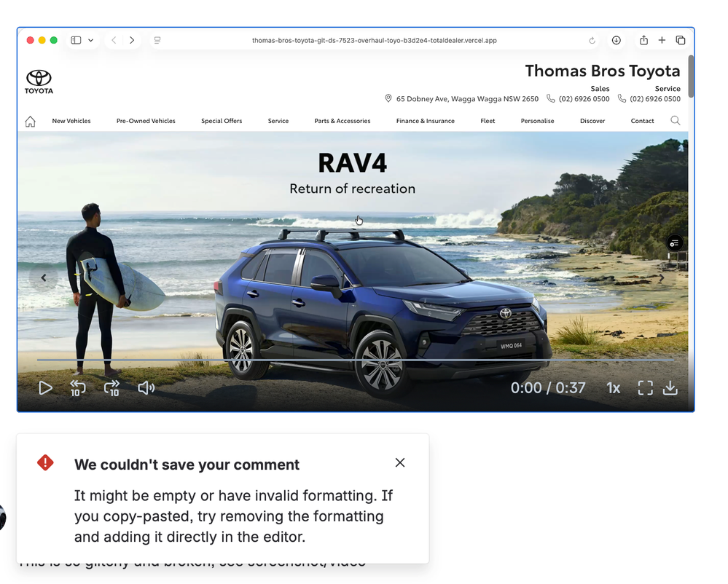Click the Toyota logo

click(39, 82)
